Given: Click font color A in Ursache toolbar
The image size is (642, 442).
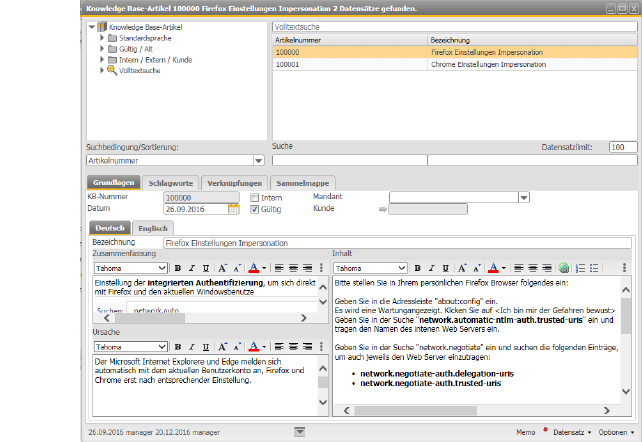Looking at the screenshot, I should click(253, 347).
